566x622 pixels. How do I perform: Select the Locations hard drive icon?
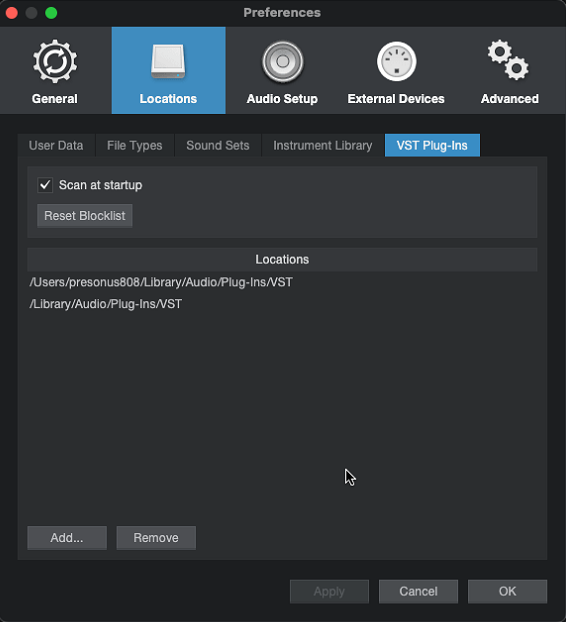point(168,61)
